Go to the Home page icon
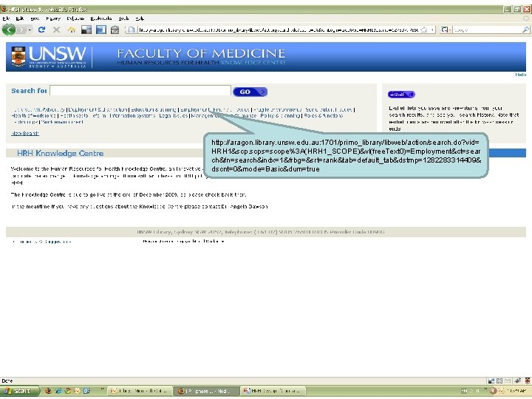Image resolution: width=532 pixels, height=399 pixels. click(x=71, y=30)
